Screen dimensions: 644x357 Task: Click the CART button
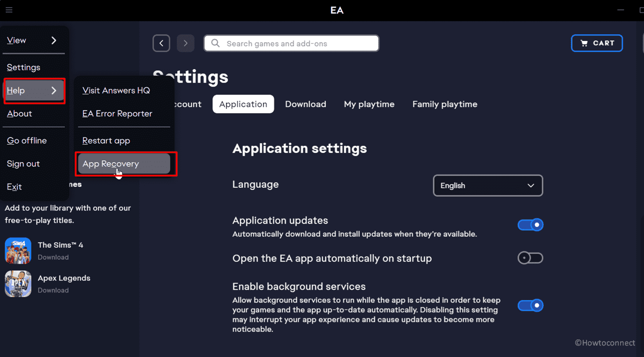(x=597, y=44)
